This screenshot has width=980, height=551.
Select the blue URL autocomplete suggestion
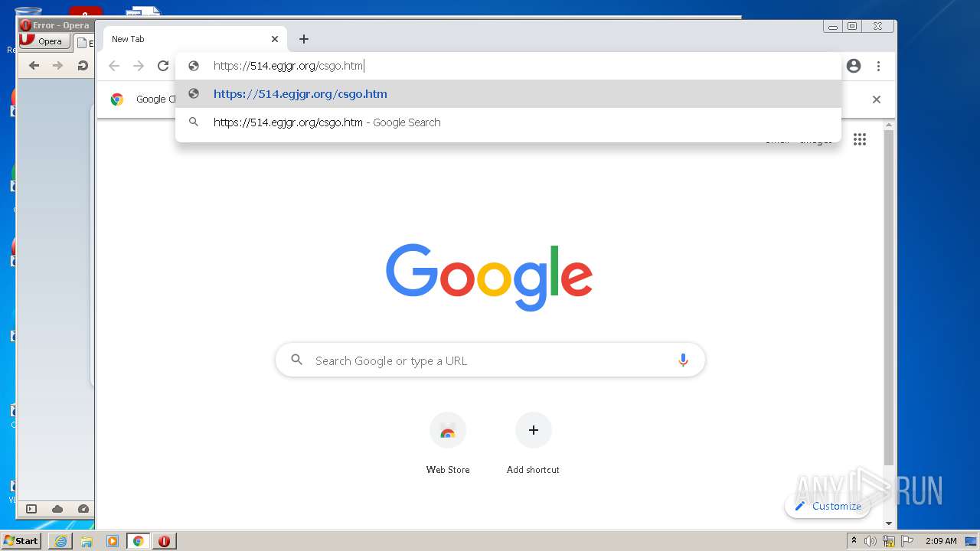click(508, 94)
